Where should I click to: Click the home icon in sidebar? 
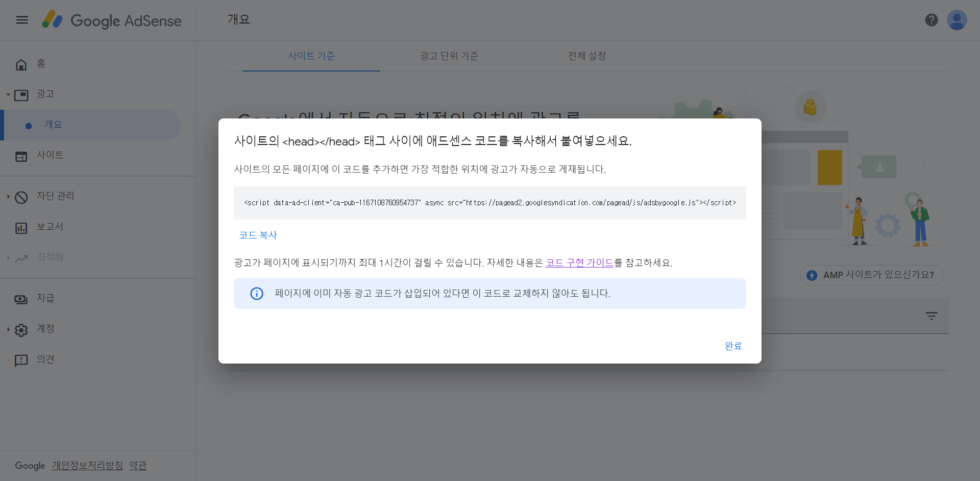tap(21, 64)
